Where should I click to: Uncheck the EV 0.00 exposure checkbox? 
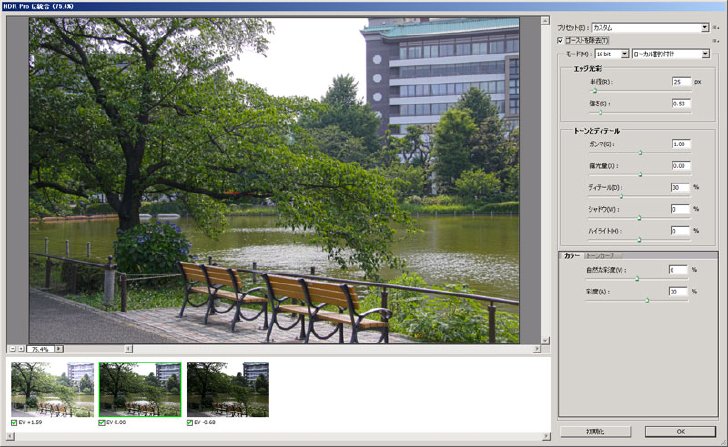[x=102, y=422]
